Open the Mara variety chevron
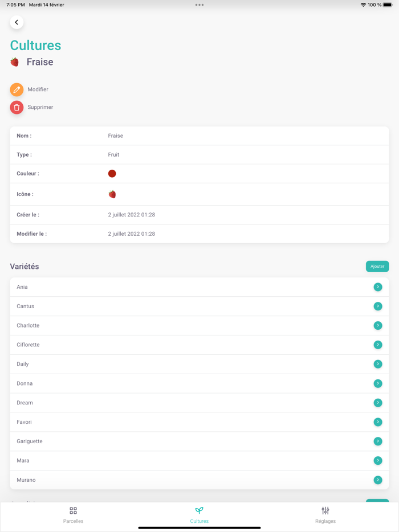Screen dimensions: 399x532 (378, 460)
